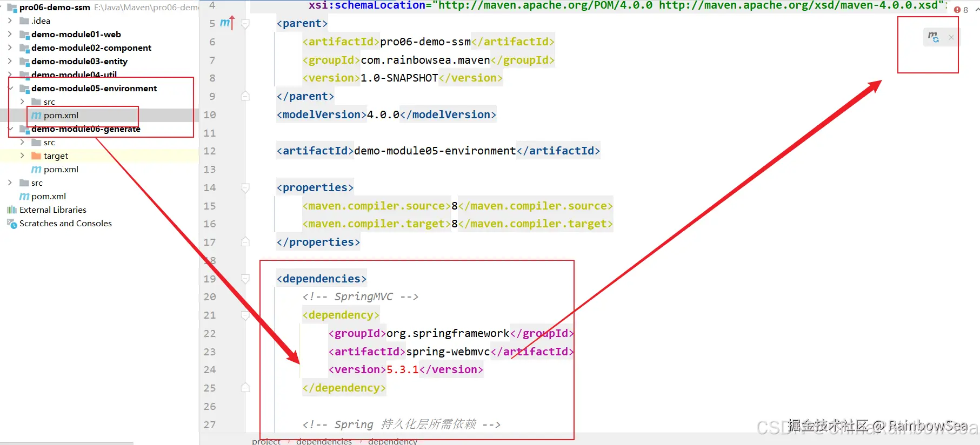The width and height of the screenshot is (980, 445).
Task: Select the pro06-demo-ssm project root
Action: (x=55, y=7)
